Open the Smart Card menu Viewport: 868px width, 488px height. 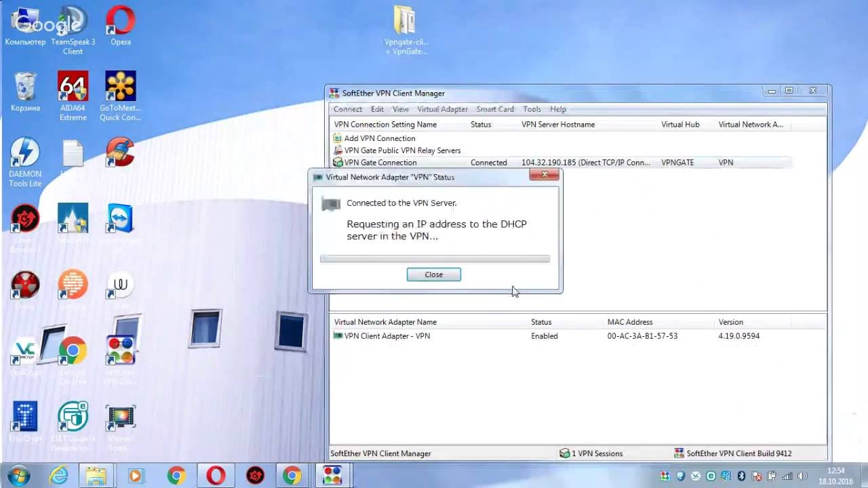(x=495, y=109)
